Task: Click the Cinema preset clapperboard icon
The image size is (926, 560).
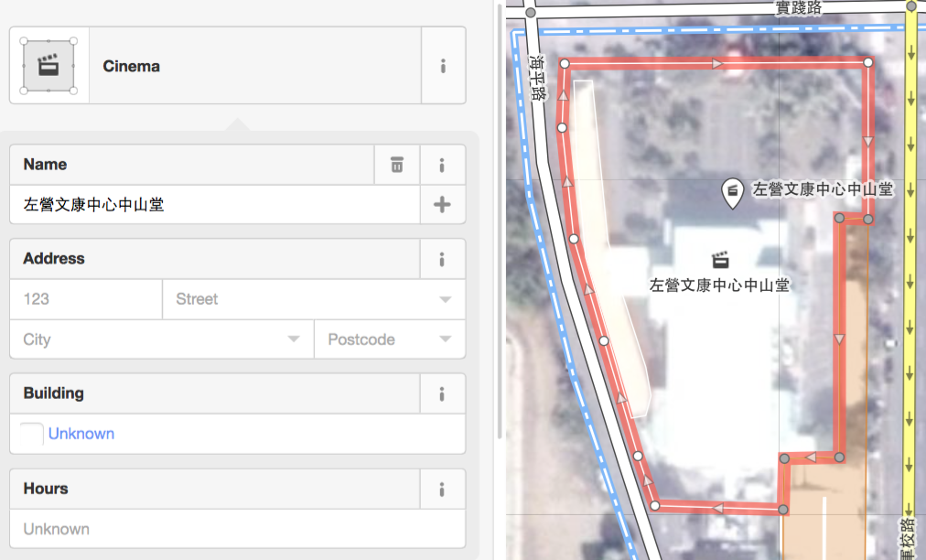Action: click(48, 66)
